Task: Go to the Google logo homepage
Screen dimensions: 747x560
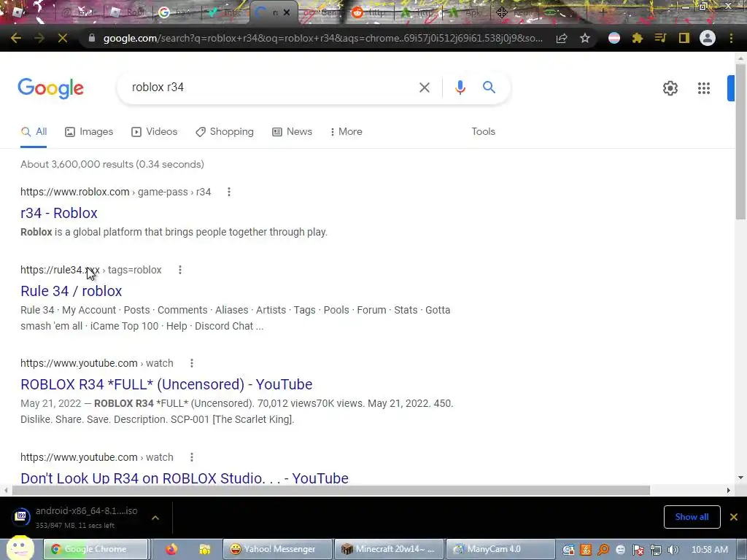Action: click(x=50, y=88)
